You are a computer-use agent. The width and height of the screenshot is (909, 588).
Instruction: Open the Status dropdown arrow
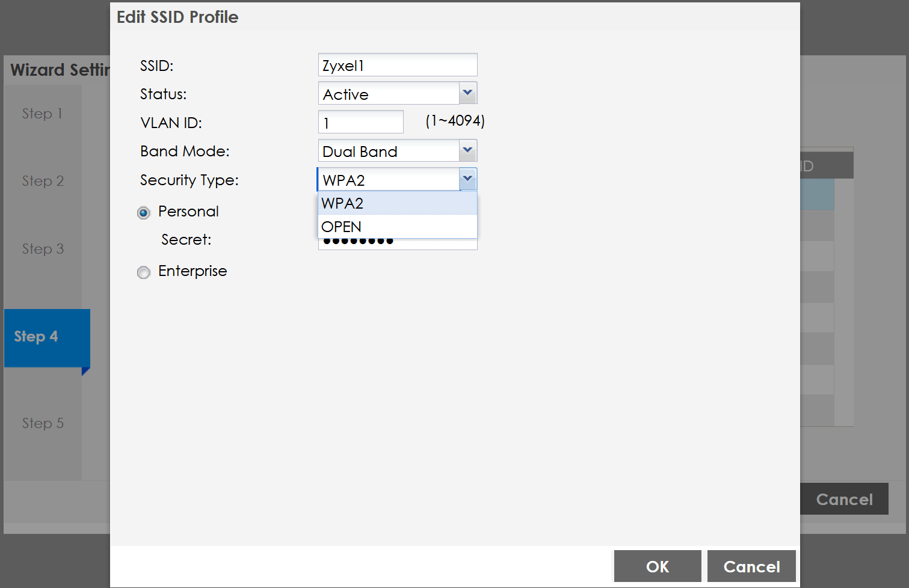(467, 93)
